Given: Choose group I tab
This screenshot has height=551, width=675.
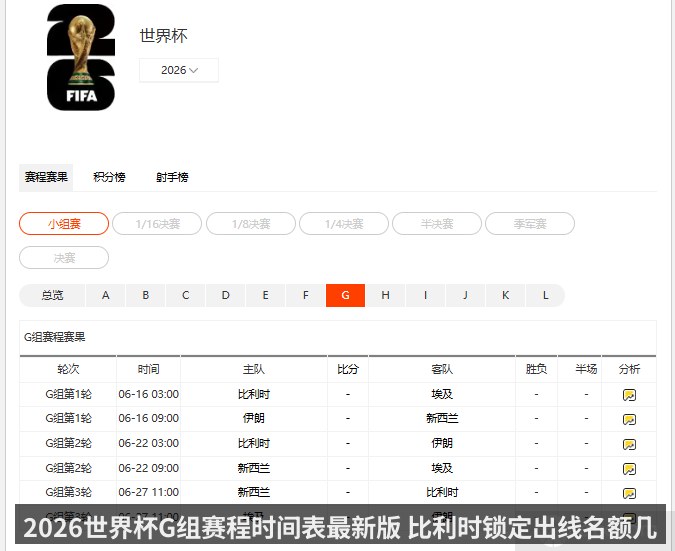Looking at the screenshot, I should [425, 295].
